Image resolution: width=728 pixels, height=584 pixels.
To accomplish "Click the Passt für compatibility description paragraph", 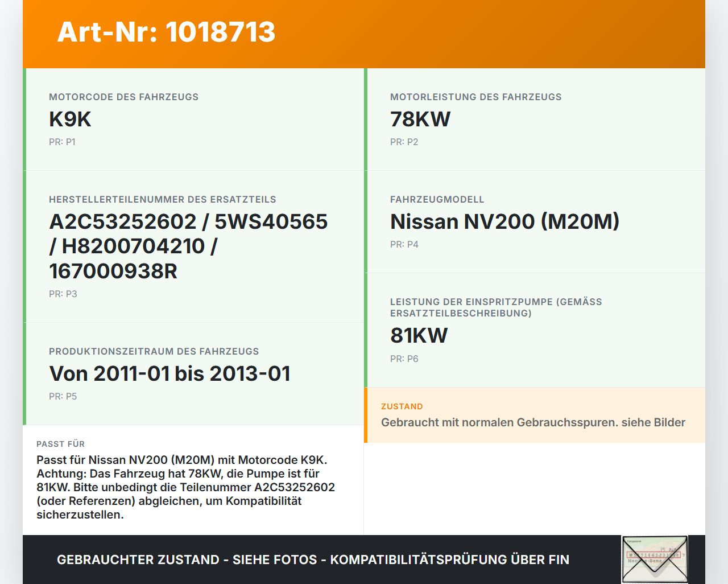I will click(x=185, y=487).
